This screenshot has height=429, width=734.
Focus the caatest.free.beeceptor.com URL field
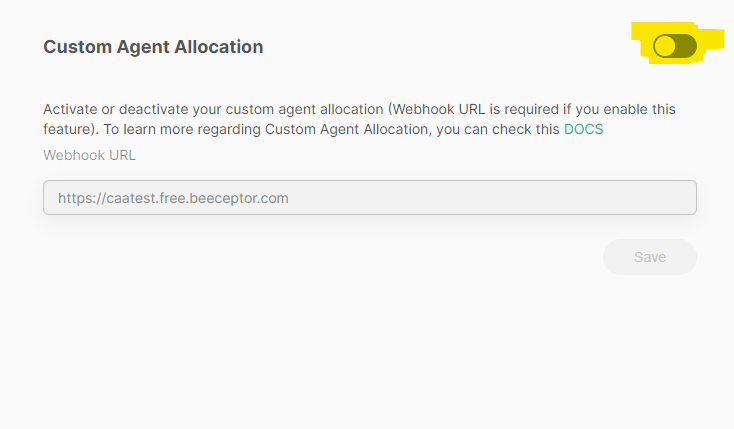(369, 198)
